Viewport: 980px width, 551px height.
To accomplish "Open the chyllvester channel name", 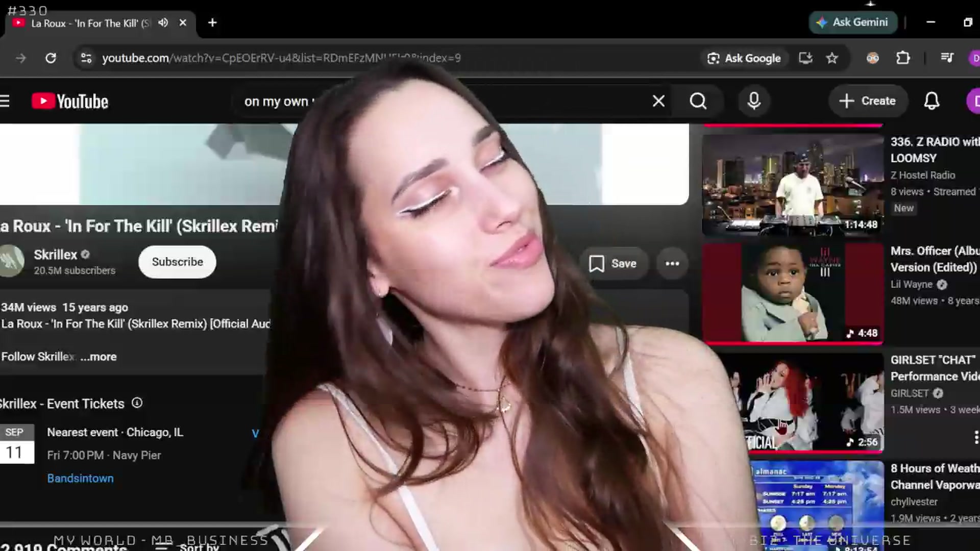I will [x=914, y=502].
